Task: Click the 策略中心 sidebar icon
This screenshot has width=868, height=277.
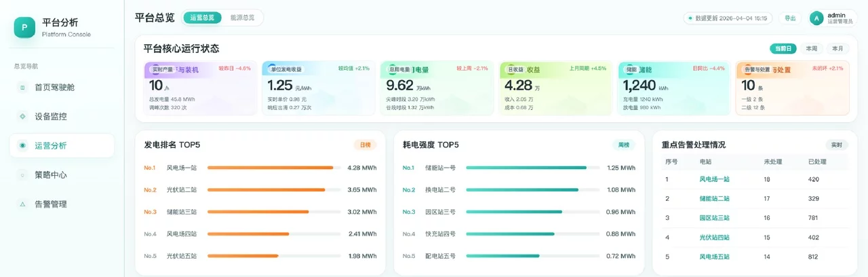Action: (x=22, y=175)
